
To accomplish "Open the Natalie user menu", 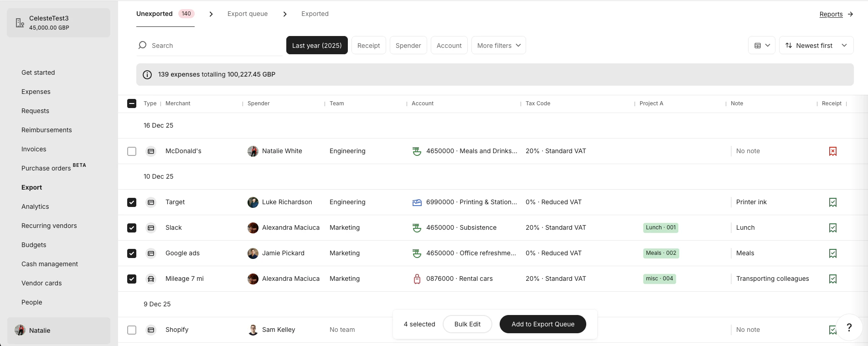I will pyautogui.click(x=59, y=331).
